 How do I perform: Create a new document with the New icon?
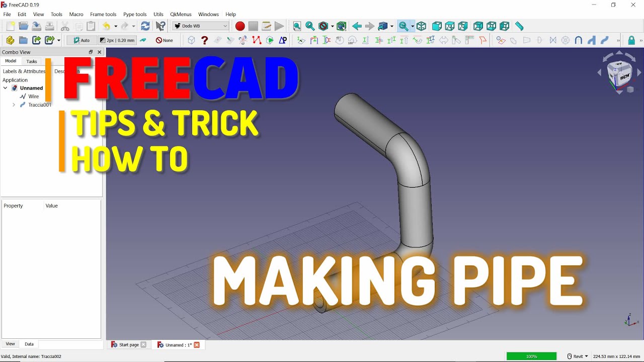10,26
